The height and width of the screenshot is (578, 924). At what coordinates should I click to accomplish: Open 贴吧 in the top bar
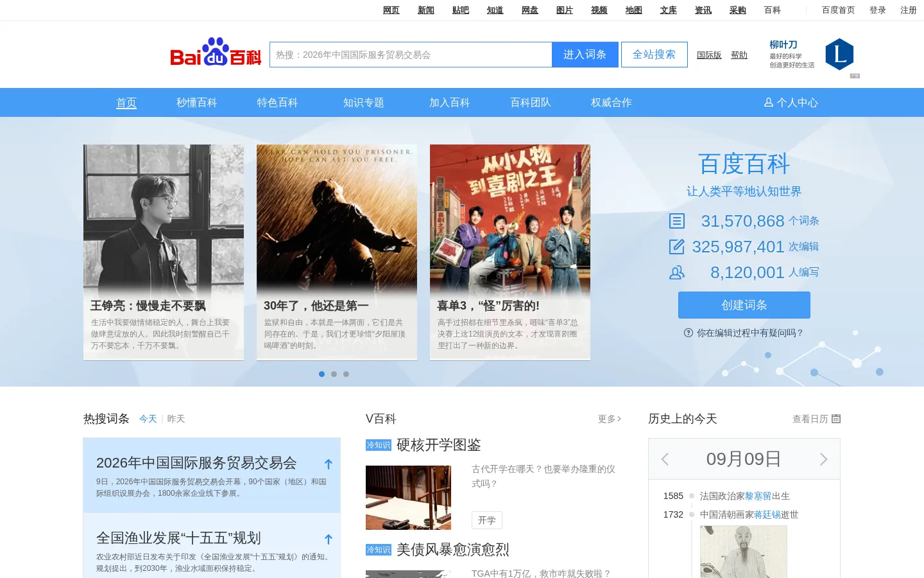pyautogui.click(x=461, y=10)
